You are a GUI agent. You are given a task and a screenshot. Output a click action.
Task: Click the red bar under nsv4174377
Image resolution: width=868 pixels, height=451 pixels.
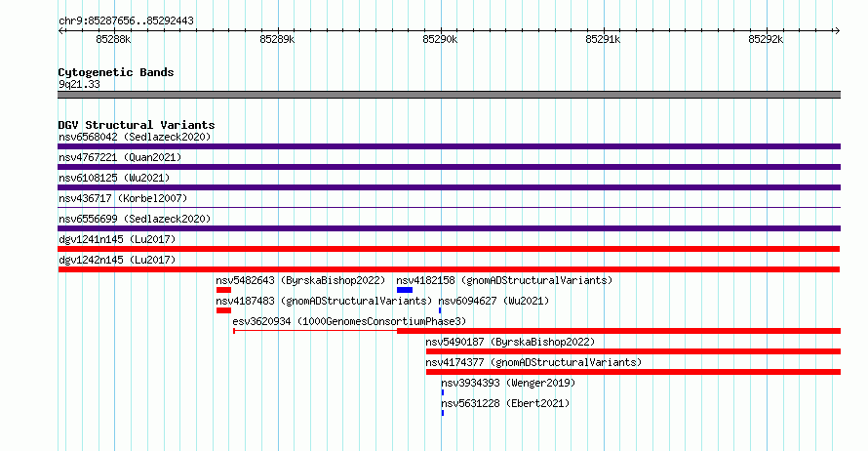coord(633,372)
